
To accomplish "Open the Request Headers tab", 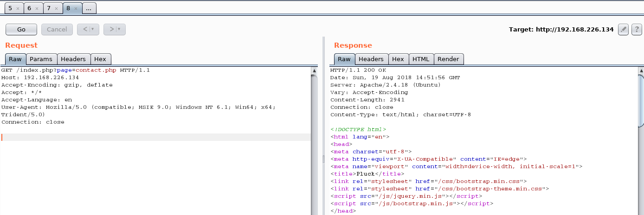I will (73, 59).
